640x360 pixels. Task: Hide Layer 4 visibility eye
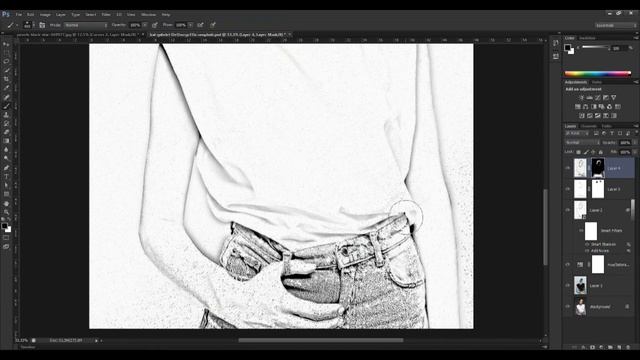click(x=568, y=168)
